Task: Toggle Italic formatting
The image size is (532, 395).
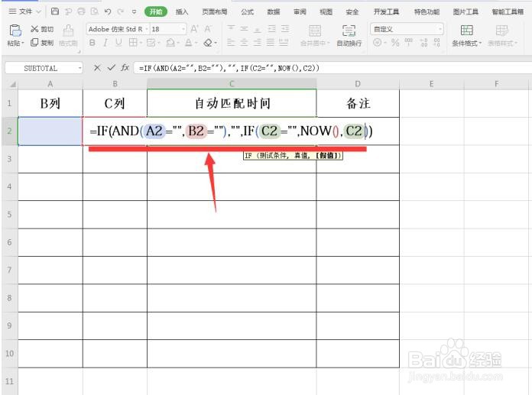Action: [x=105, y=43]
